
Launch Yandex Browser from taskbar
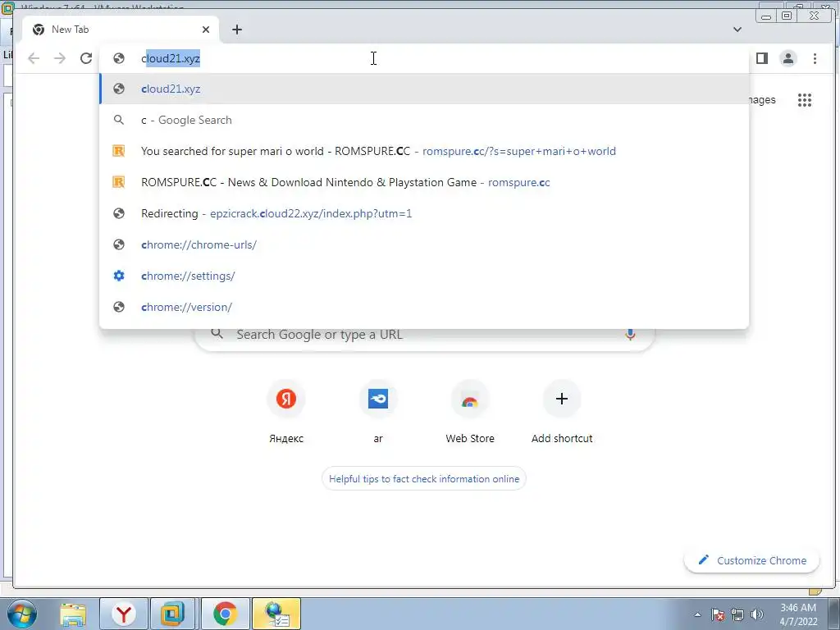click(x=124, y=614)
